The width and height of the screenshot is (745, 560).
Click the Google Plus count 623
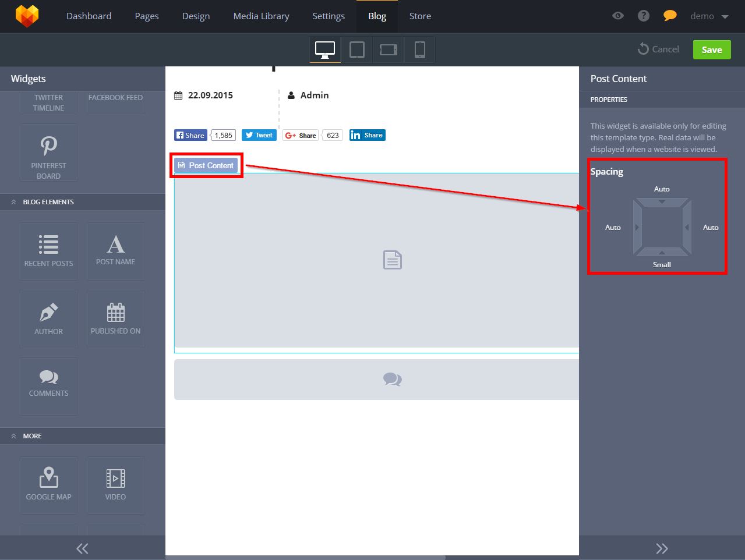coord(333,135)
